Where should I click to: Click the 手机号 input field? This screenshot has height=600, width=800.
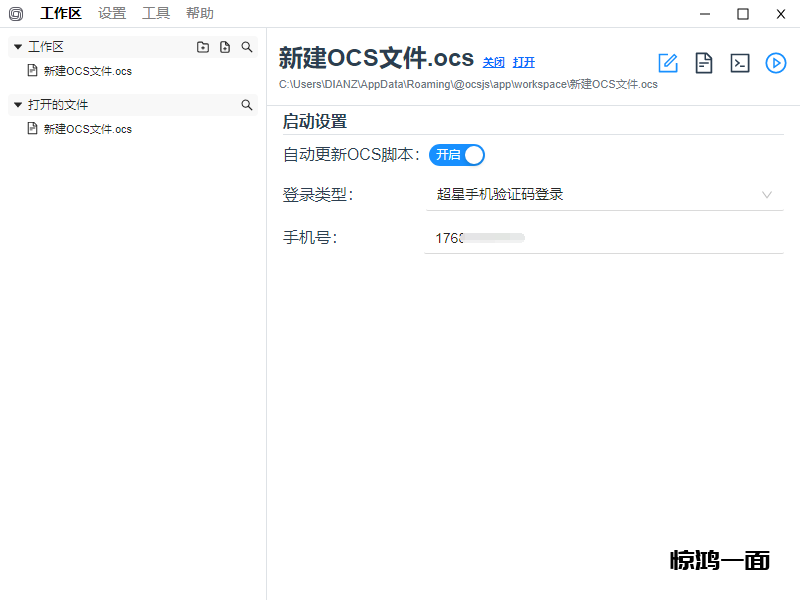pos(604,238)
